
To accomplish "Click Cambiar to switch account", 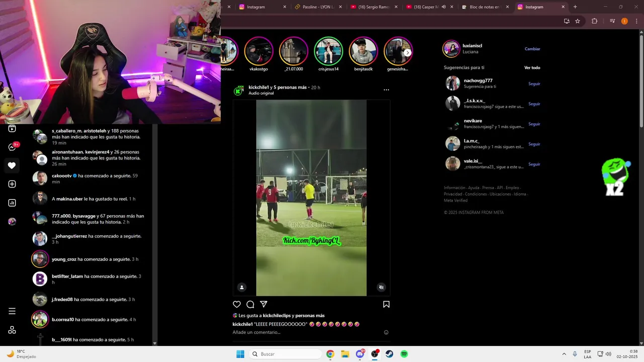I will click(532, 49).
